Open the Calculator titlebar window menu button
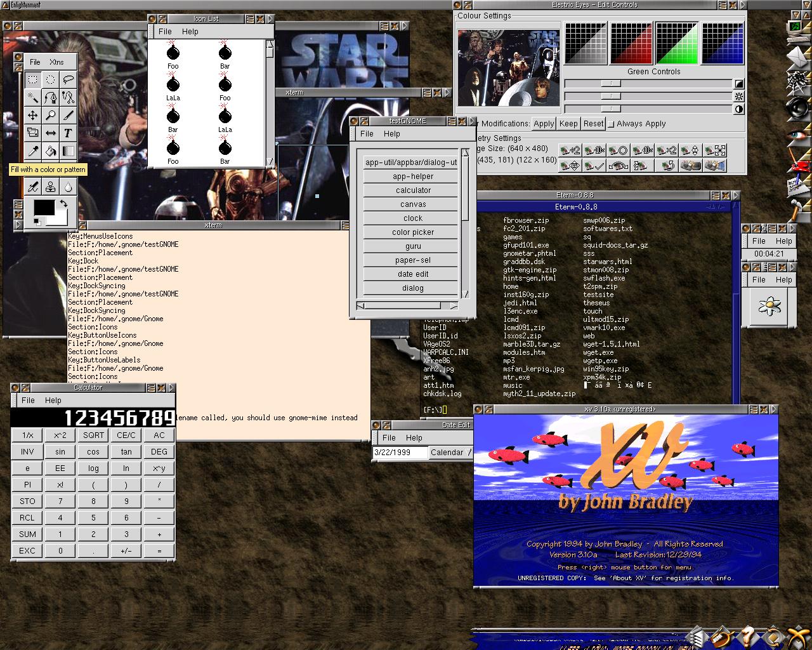This screenshot has height=650, width=812. (x=15, y=387)
